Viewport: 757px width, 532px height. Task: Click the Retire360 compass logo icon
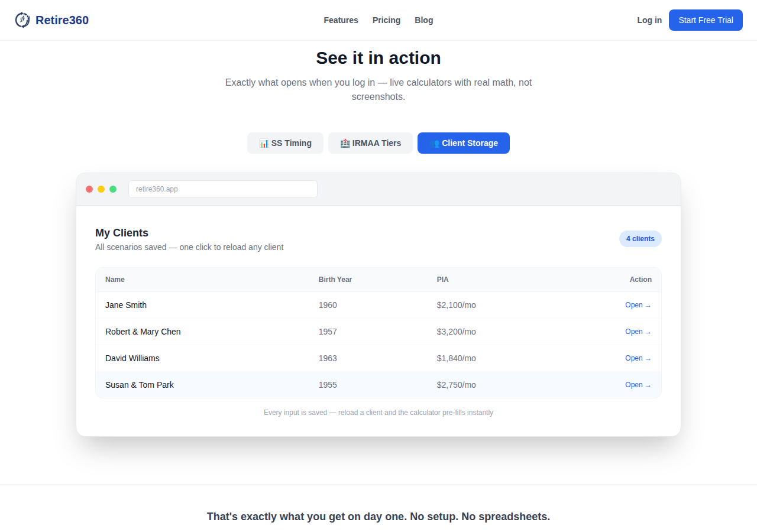[x=22, y=20]
